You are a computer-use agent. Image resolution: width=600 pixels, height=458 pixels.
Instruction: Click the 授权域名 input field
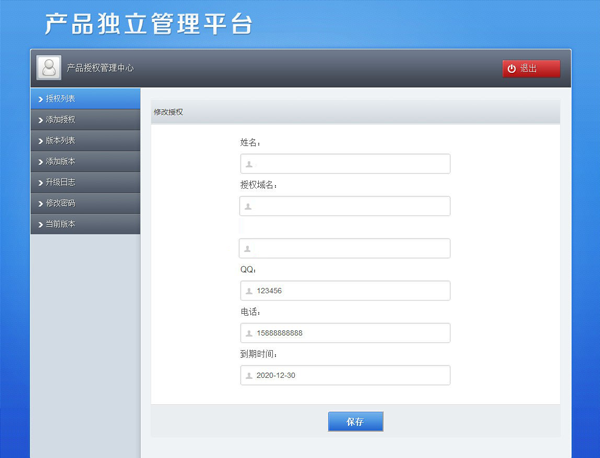point(345,206)
